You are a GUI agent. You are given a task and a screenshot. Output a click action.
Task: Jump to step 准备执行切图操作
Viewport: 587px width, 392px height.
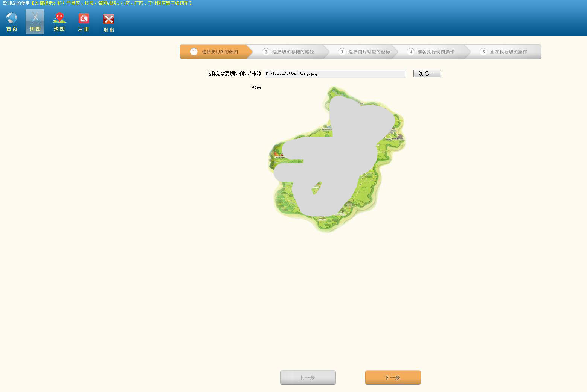pos(436,52)
